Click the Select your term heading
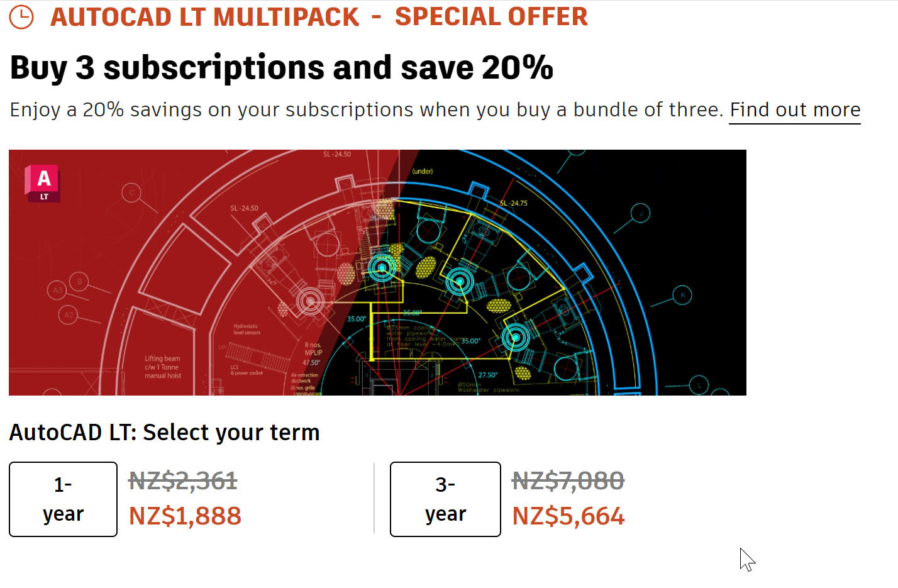Image resolution: width=898 pixels, height=588 pixels. coord(165,433)
